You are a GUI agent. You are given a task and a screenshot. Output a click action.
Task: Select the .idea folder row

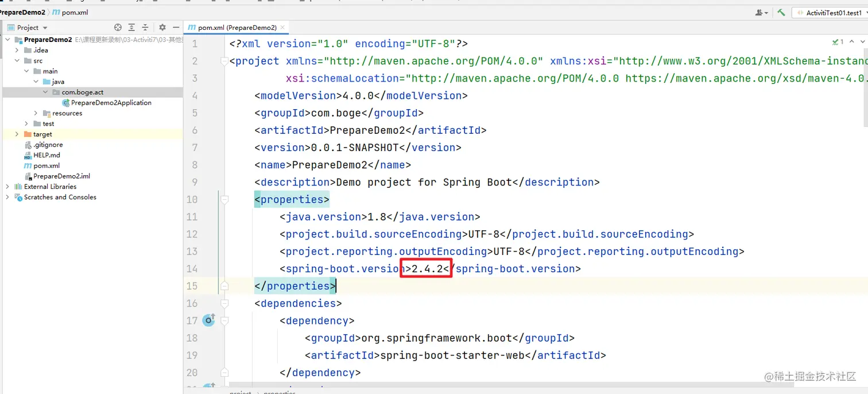[x=92, y=50]
